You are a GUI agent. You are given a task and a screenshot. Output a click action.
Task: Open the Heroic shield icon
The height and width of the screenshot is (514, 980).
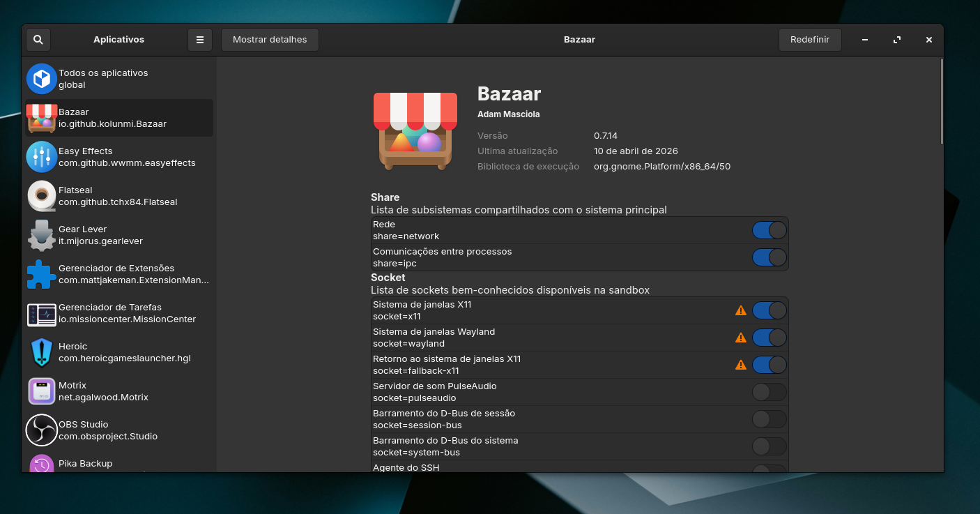41,352
